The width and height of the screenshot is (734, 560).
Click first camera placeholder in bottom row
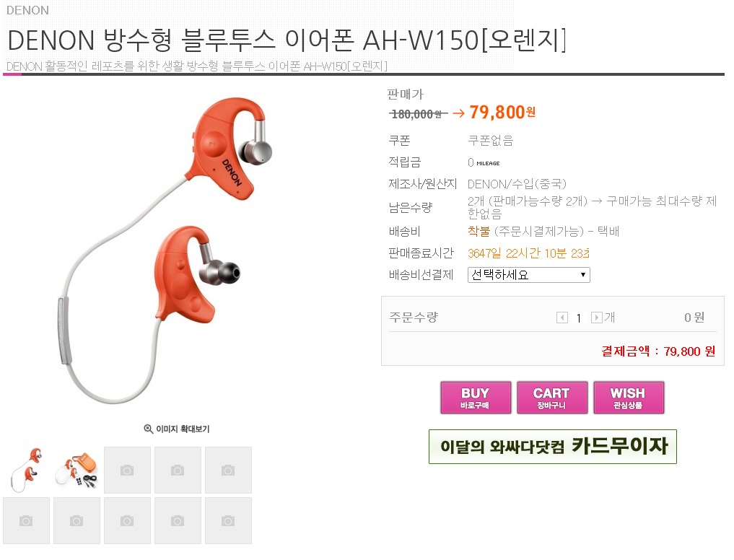click(26, 520)
